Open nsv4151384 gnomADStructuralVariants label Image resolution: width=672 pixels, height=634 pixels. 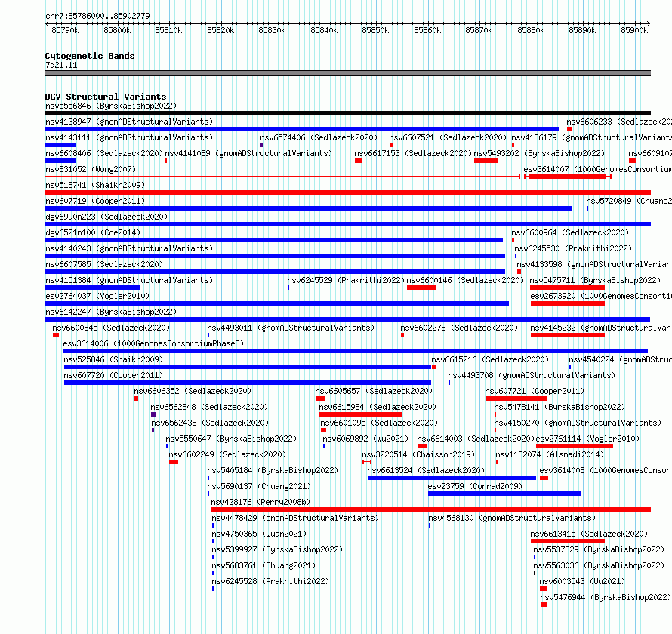[129, 280]
